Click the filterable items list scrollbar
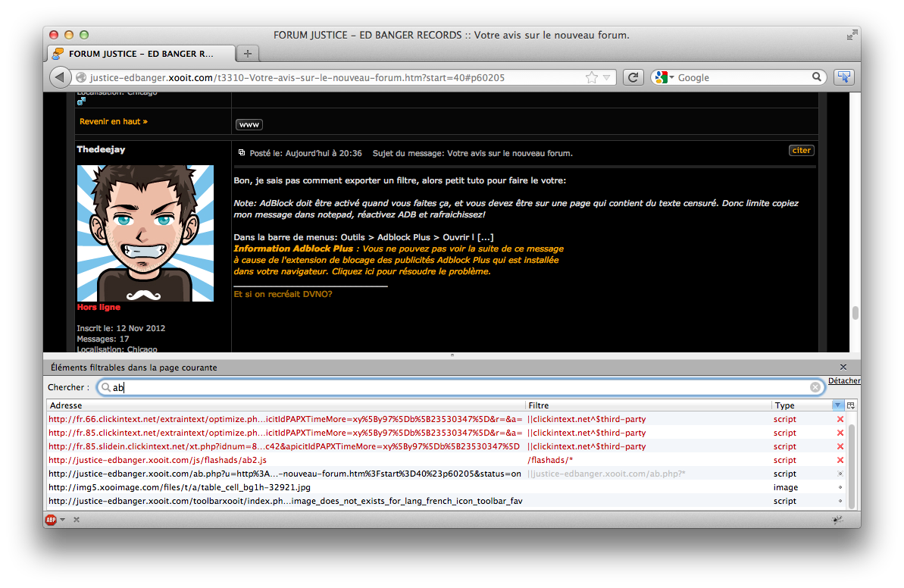 pyautogui.click(x=852, y=466)
